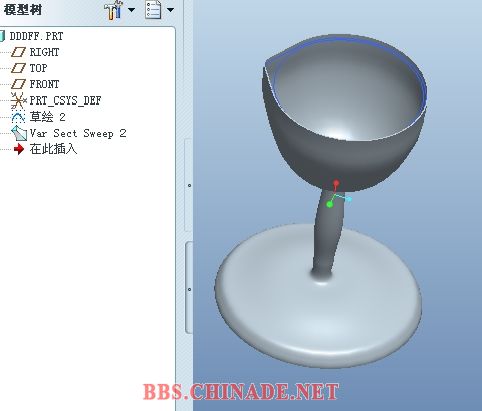Screen dimensions: 482x411
Task: Select the 草绘 2 sketch icon
Action: [18, 117]
